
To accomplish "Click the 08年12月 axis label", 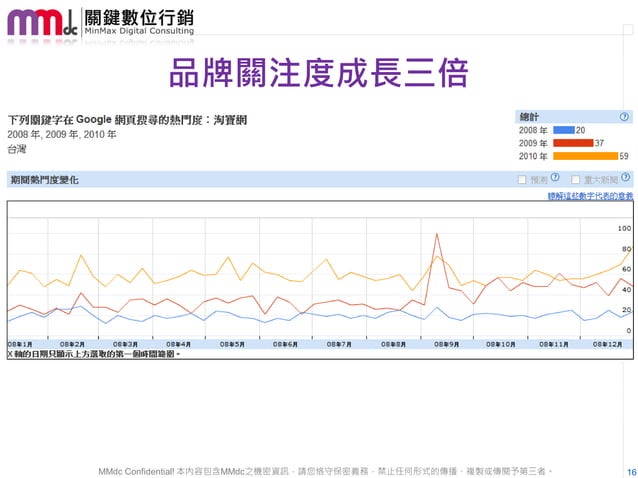I will coord(607,345).
